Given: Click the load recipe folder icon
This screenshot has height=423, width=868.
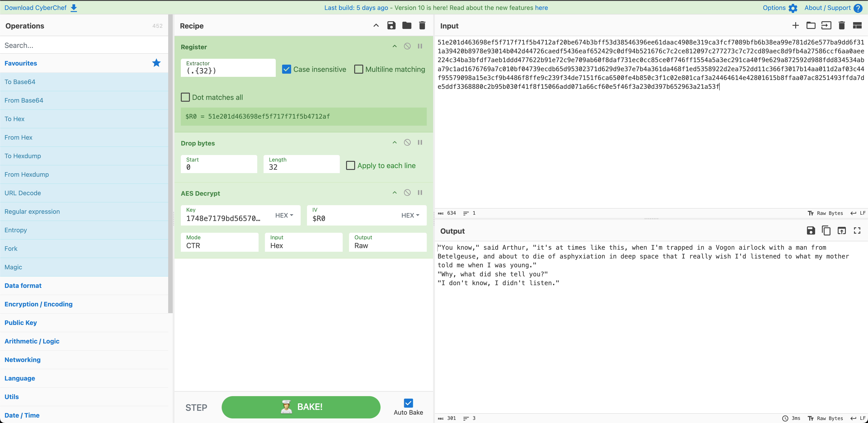Looking at the screenshot, I should coord(407,26).
